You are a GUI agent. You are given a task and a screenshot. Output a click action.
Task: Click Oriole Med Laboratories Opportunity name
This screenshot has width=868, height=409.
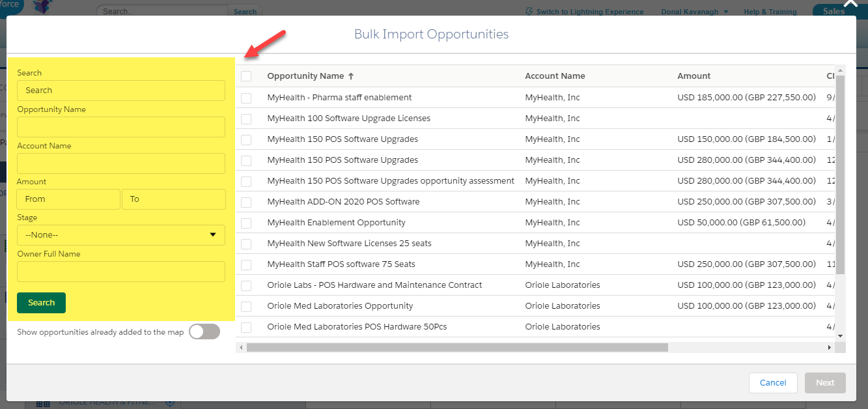pos(340,306)
